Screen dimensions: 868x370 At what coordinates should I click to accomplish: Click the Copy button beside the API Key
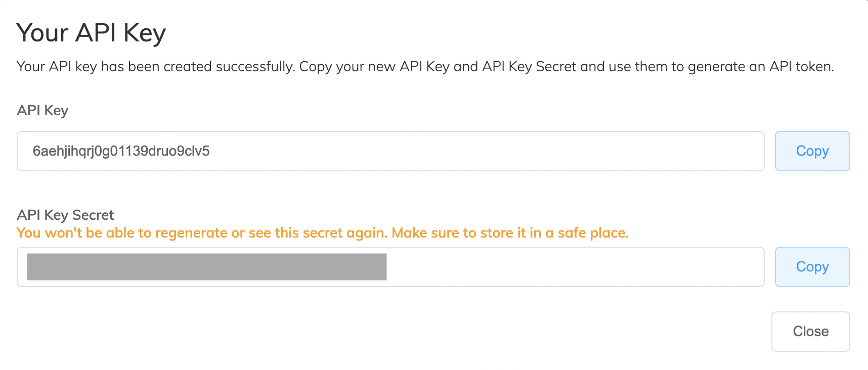[x=812, y=151]
